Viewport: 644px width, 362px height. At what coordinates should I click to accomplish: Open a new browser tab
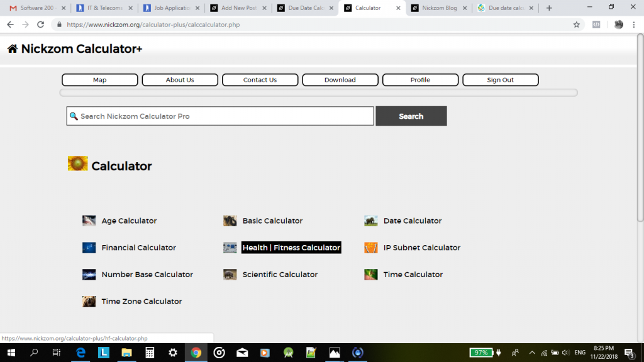pyautogui.click(x=549, y=8)
